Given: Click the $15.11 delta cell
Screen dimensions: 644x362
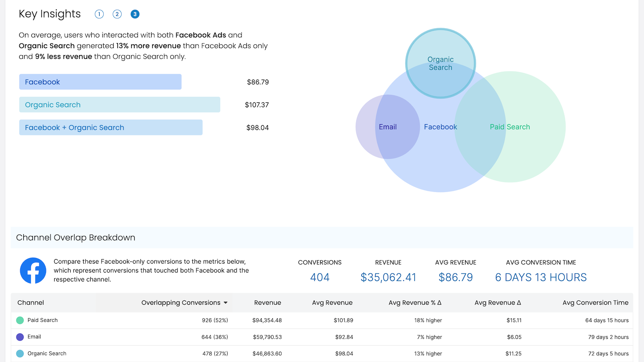Looking at the screenshot, I should (x=513, y=320).
